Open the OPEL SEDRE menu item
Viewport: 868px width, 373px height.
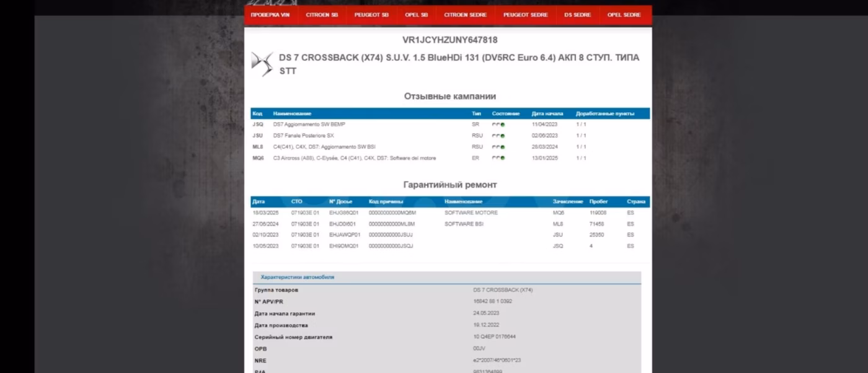(x=624, y=15)
